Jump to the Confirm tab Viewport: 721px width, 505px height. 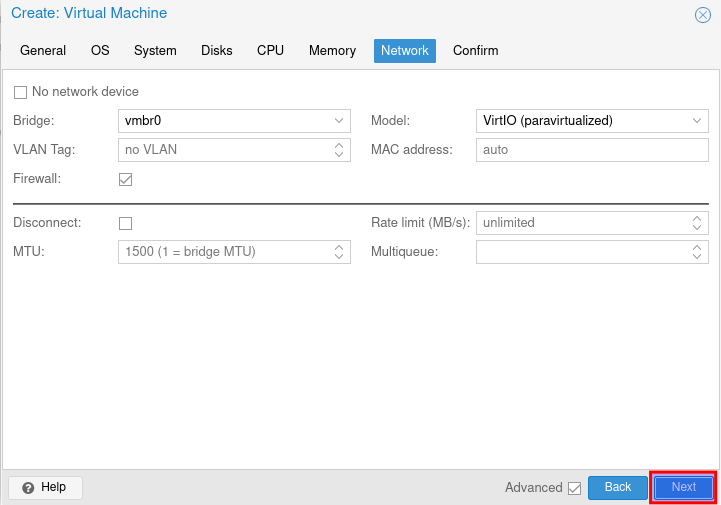tap(475, 51)
